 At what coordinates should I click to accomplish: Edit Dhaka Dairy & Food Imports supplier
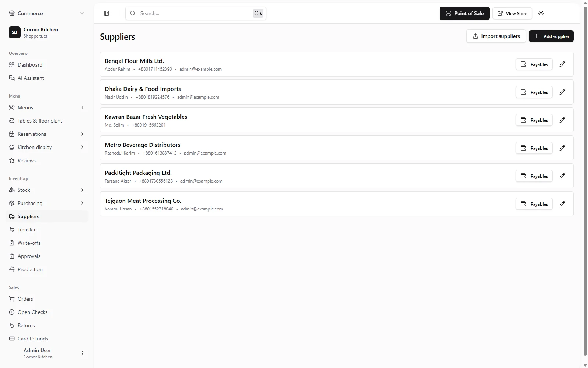[x=562, y=92]
